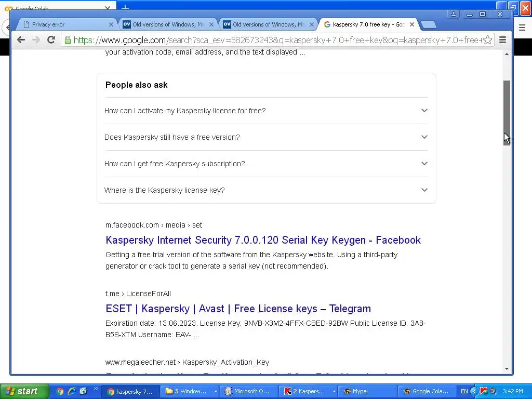Open Kaspersky Internet Security 7.0.0.120 Facebook result
Screen dimensions: 532x399
(x=263, y=240)
